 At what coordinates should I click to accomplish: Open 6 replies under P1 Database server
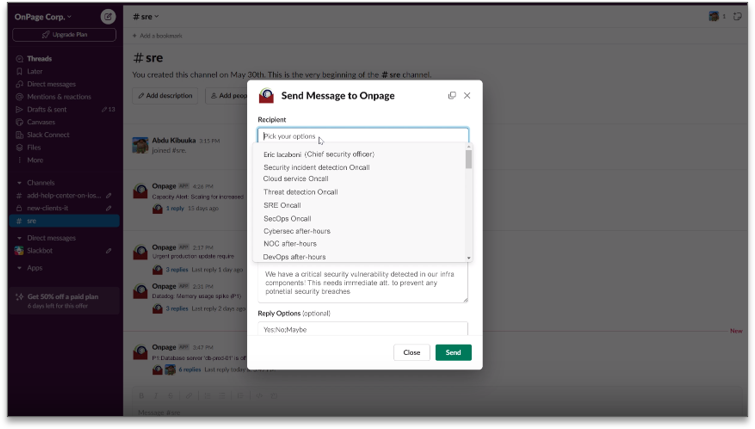pyautogui.click(x=189, y=370)
